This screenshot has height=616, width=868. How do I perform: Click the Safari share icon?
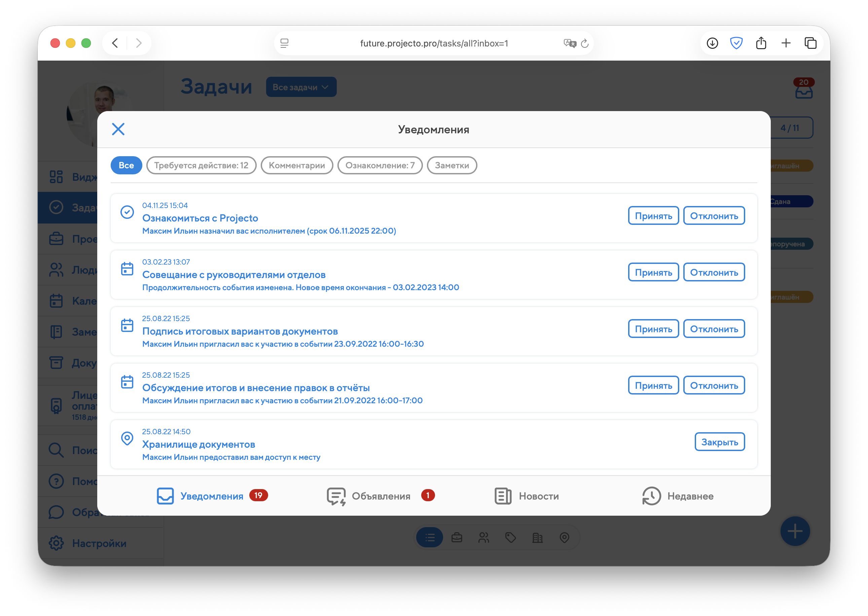[x=761, y=43]
